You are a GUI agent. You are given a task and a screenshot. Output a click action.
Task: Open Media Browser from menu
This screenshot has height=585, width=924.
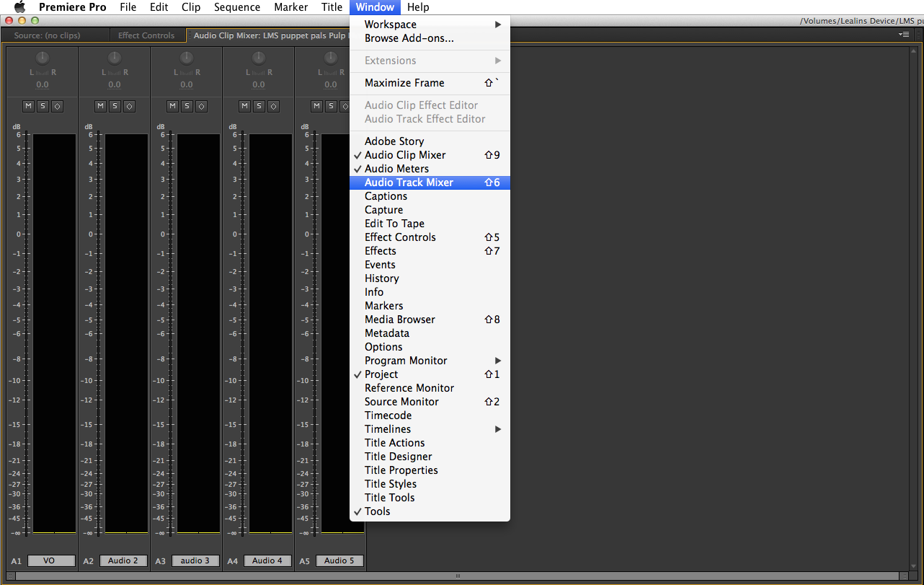[x=430, y=320]
